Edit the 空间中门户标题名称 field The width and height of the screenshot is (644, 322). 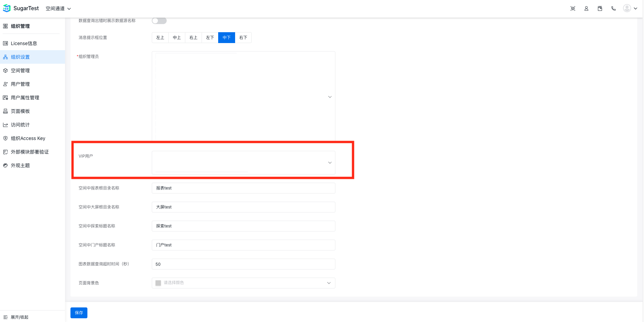(x=244, y=245)
